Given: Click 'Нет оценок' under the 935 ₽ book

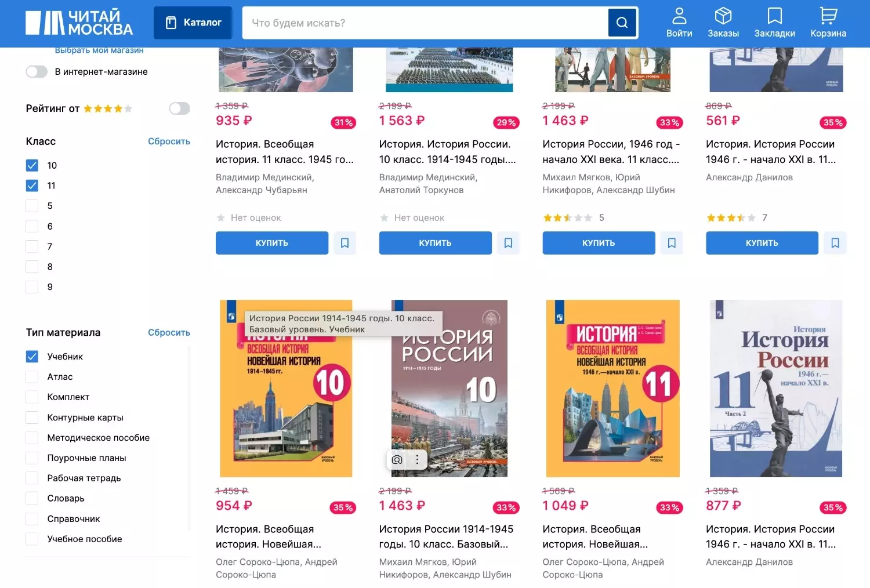Looking at the screenshot, I should tap(249, 218).
